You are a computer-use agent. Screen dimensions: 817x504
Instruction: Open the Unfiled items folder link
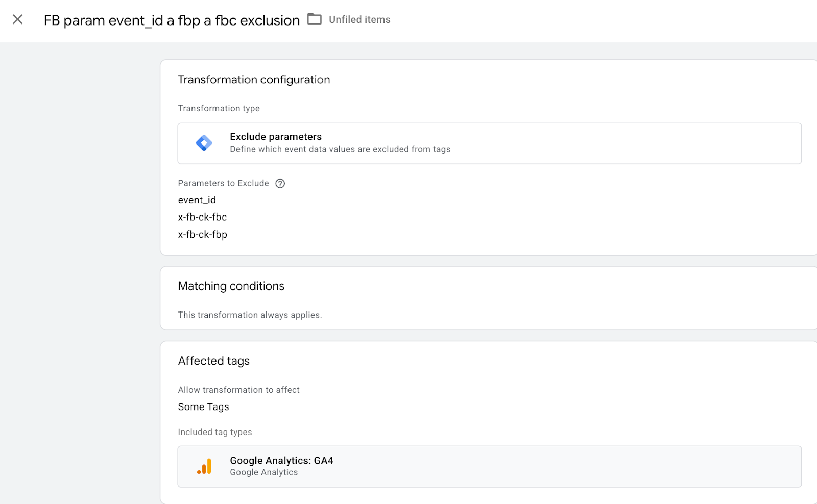(359, 20)
